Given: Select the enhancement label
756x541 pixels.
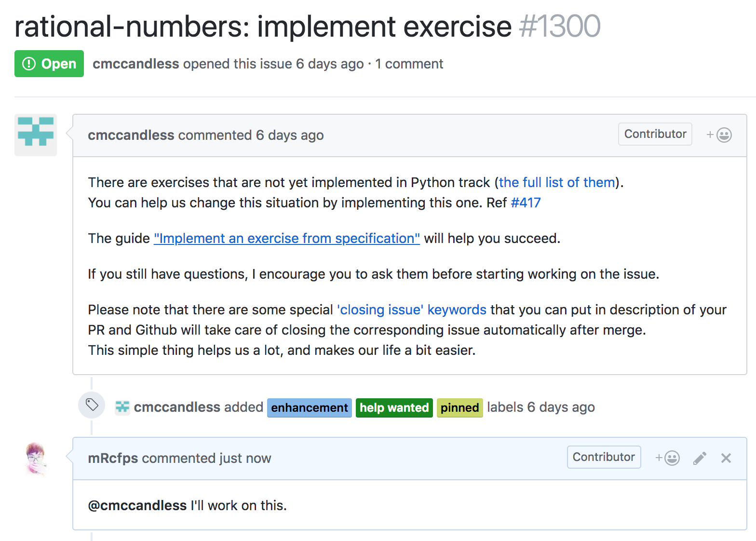Looking at the screenshot, I should (310, 408).
